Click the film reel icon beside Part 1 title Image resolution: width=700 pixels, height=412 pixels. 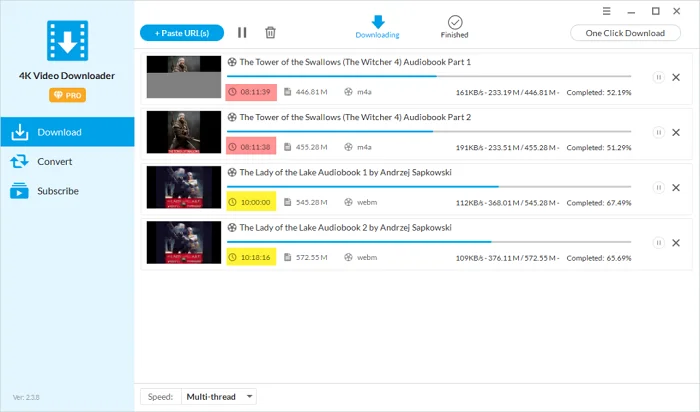[x=232, y=62]
